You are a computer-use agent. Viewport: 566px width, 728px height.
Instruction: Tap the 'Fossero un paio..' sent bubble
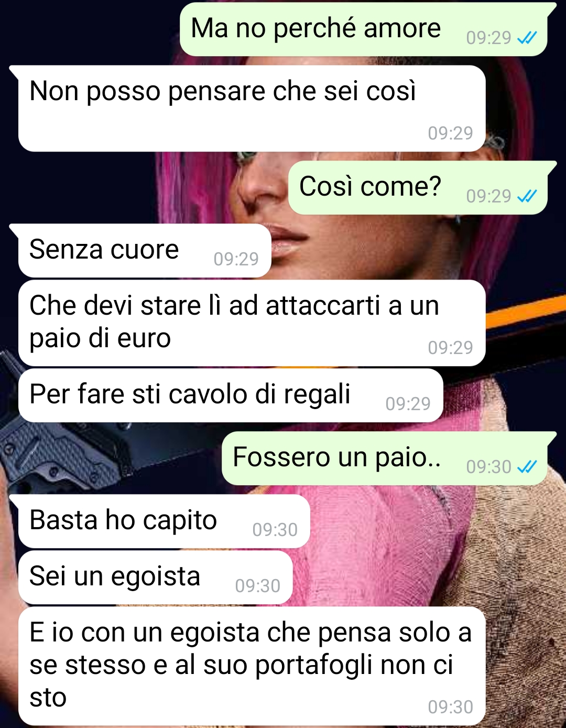pos(385,458)
